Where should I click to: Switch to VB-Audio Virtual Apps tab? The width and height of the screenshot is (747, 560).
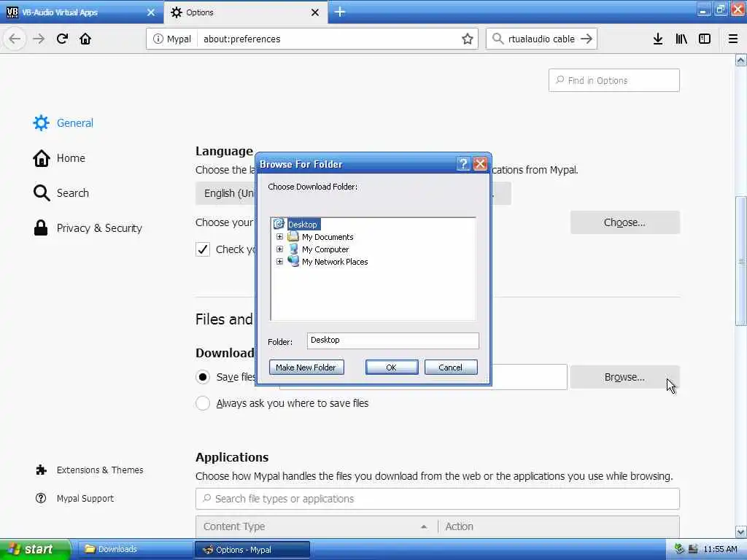coord(82,12)
